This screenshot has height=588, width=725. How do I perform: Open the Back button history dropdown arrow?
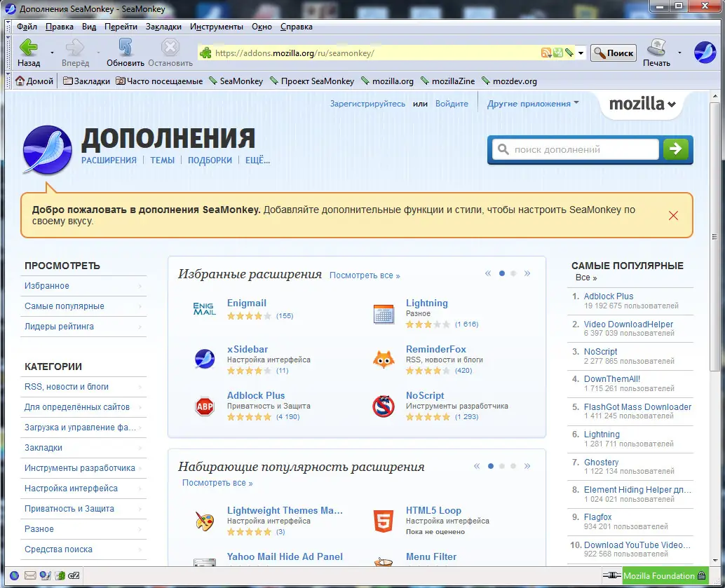[52, 53]
